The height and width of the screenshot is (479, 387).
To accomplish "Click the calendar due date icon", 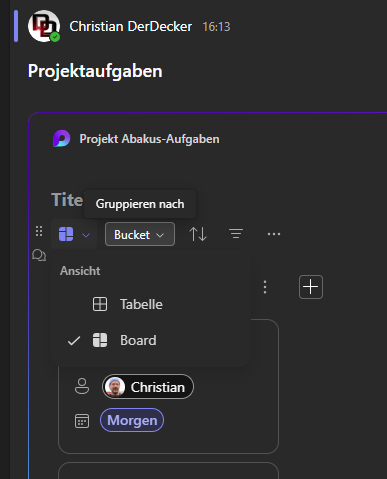I will point(82,421).
